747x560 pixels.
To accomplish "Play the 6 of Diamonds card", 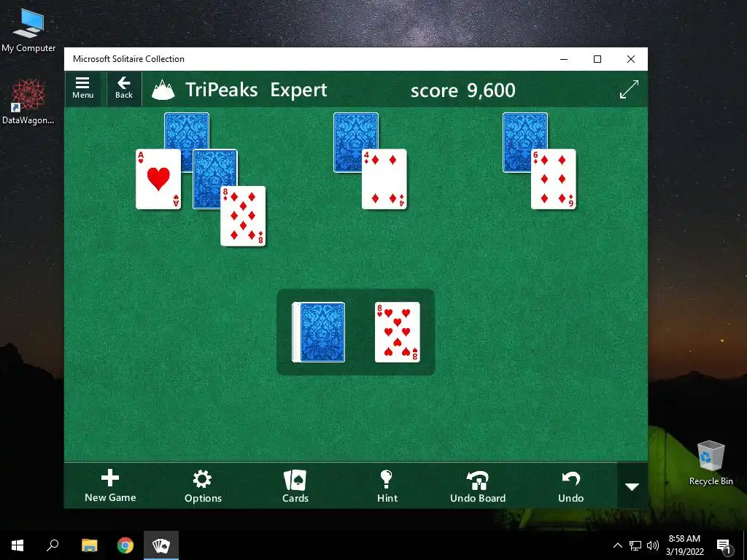I will coord(554,179).
